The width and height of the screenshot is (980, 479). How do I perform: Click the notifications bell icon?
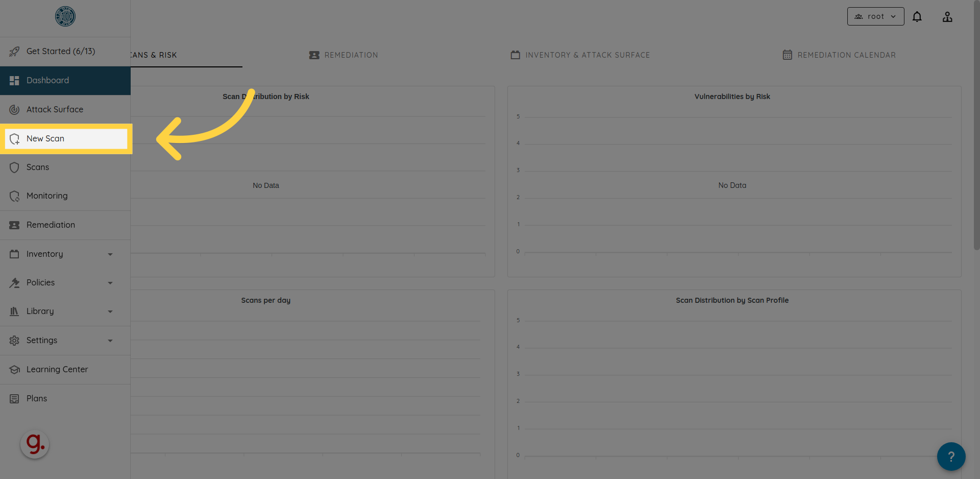917,17
